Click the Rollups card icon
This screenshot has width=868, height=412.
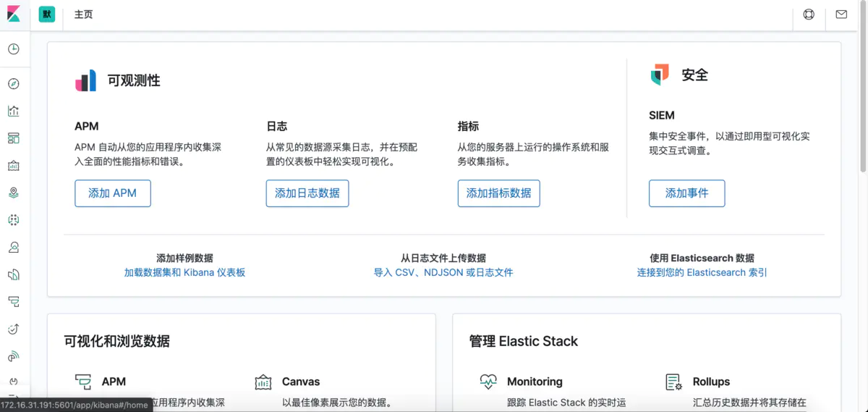pyautogui.click(x=674, y=382)
